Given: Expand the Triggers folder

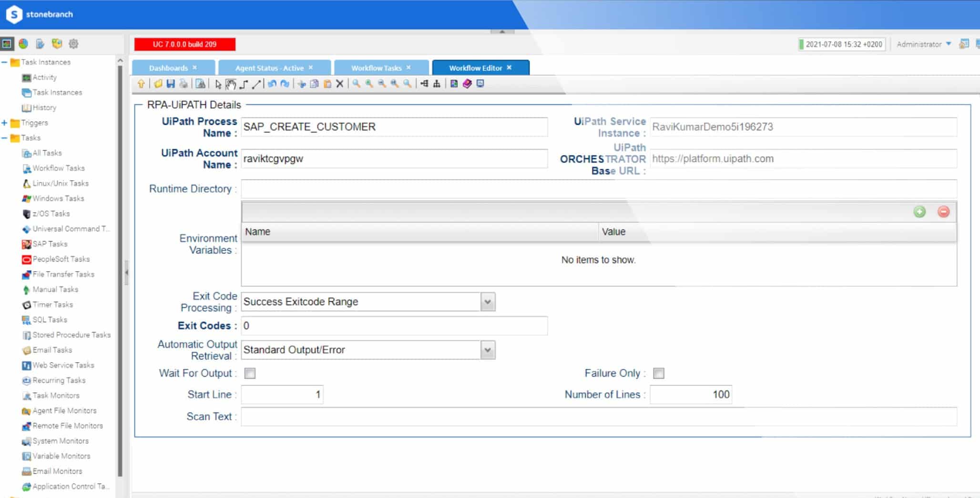Looking at the screenshot, I should click(4, 123).
